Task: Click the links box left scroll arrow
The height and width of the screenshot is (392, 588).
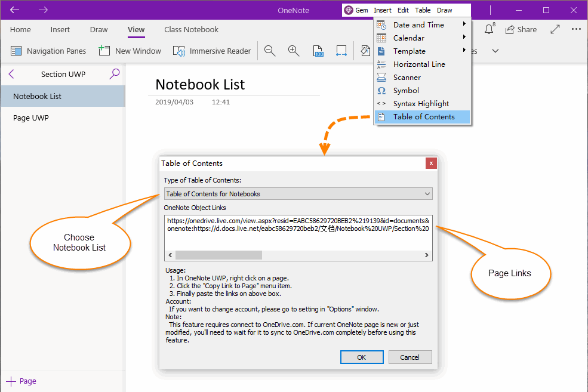Action: (x=170, y=255)
